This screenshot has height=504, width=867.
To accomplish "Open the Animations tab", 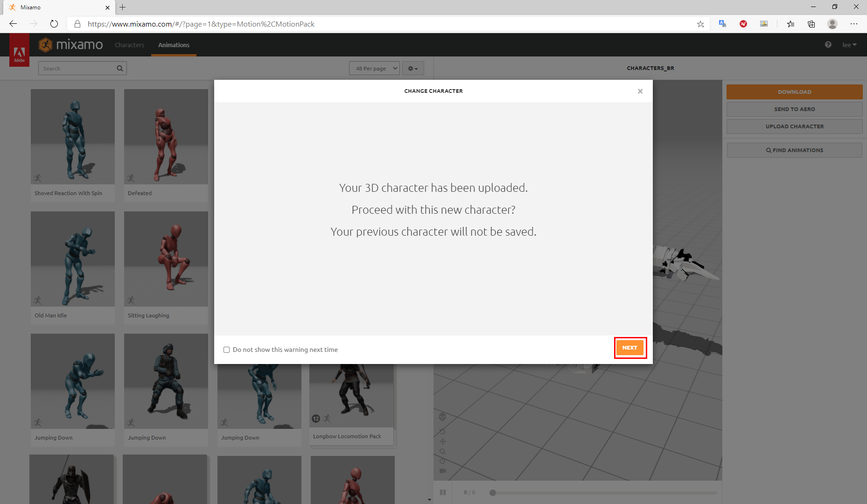I will (174, 45).
